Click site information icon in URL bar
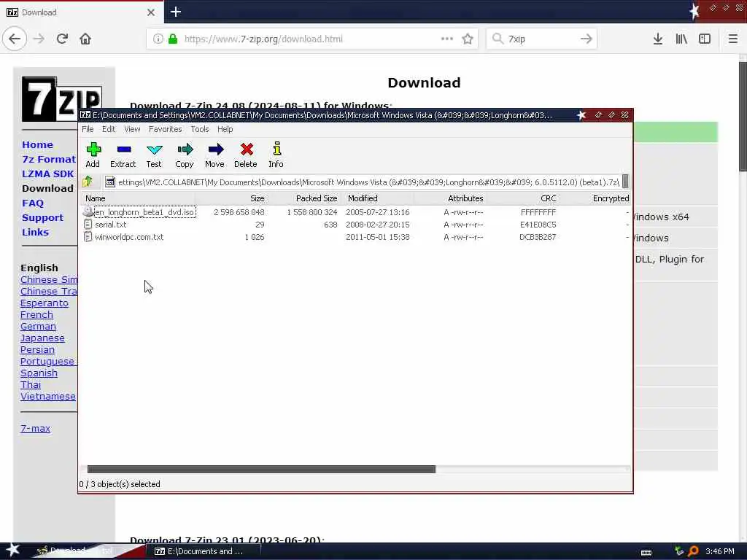 tap(158, 39)
